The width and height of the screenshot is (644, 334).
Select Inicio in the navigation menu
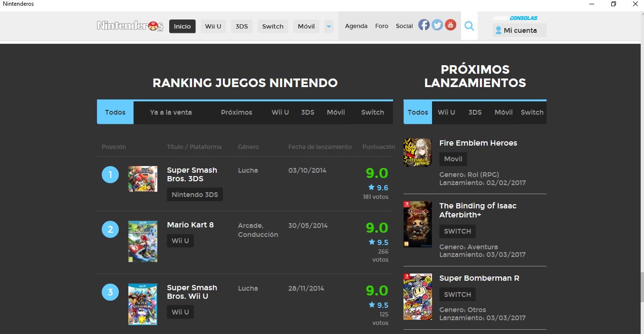pyautogui.click(x=182, y=26)
